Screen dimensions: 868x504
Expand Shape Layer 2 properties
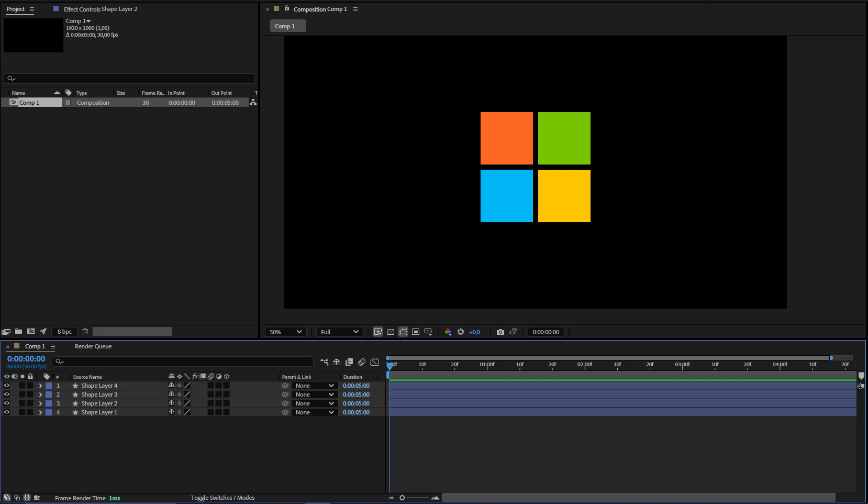click(40, 403)
